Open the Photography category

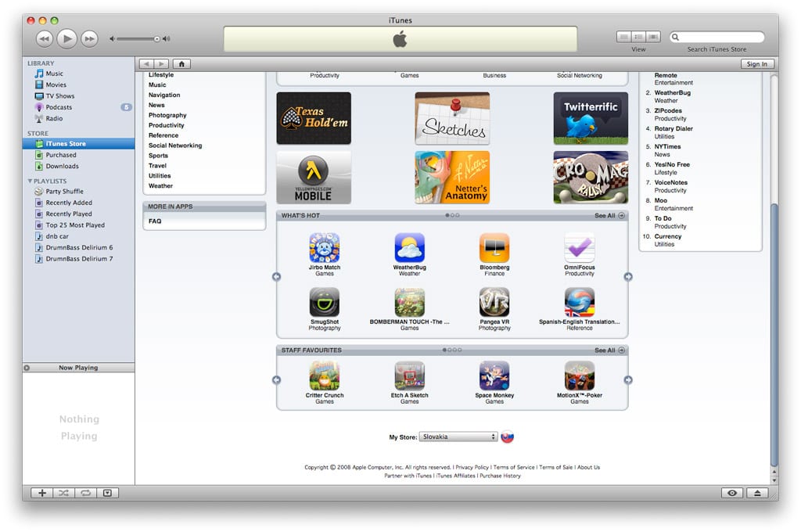167,116
